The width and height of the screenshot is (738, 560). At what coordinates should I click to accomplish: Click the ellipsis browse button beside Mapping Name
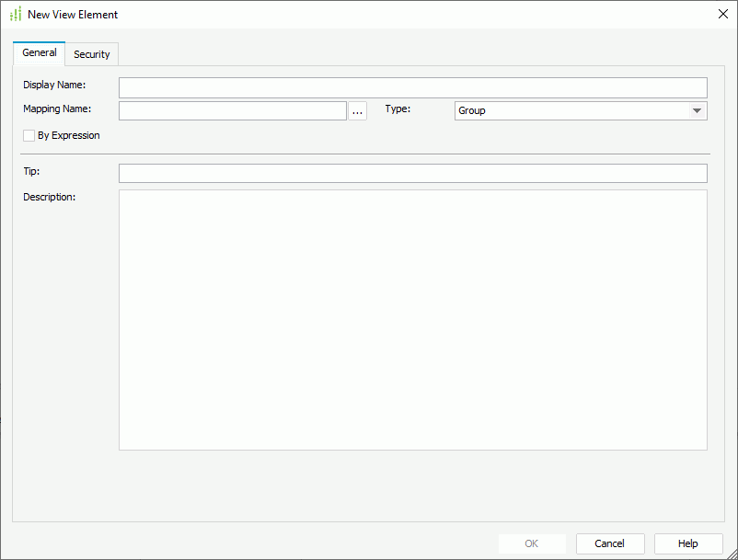[358, 109]
